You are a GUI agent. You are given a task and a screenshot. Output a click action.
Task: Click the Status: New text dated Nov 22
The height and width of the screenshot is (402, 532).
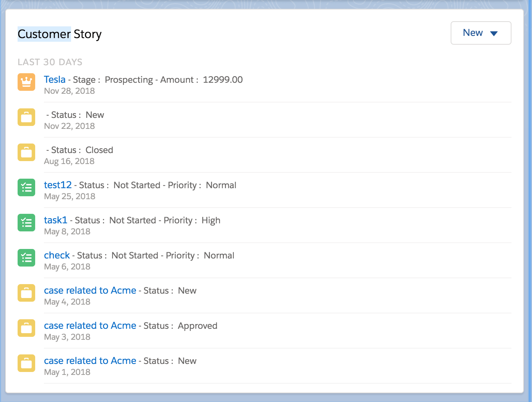(x=78, y=115)
